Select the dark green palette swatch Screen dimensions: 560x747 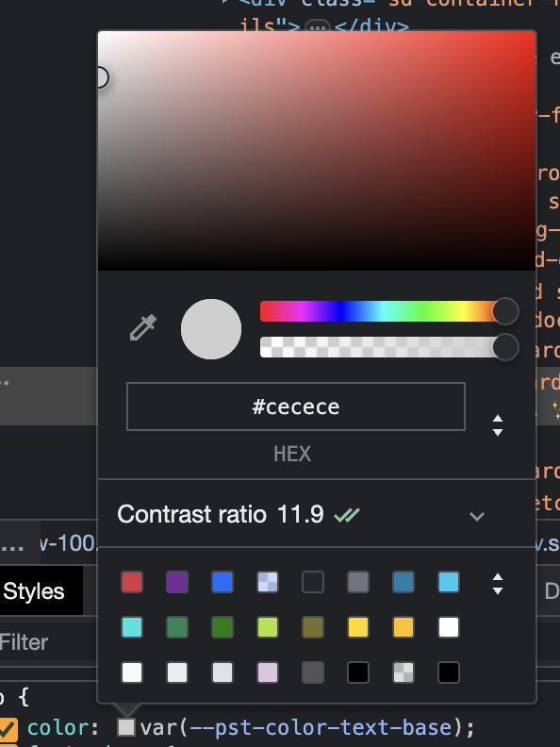click(x=222, y=627)
